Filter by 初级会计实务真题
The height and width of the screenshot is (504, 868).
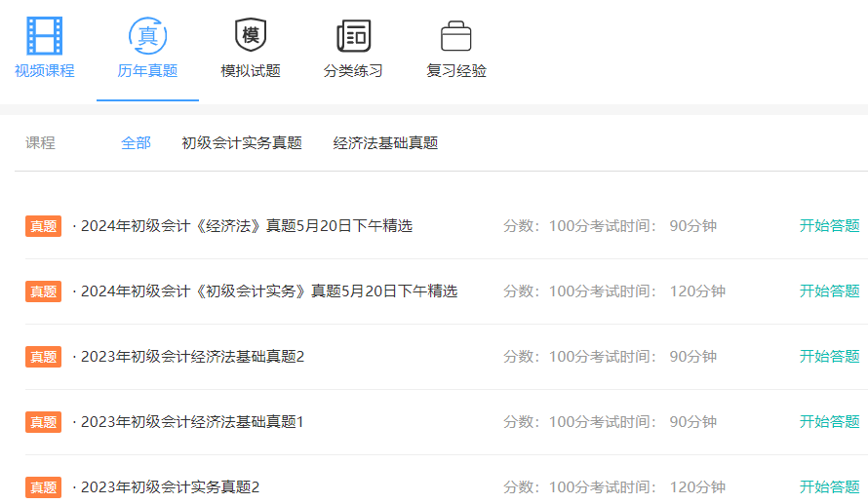click(x=242, y=143)
